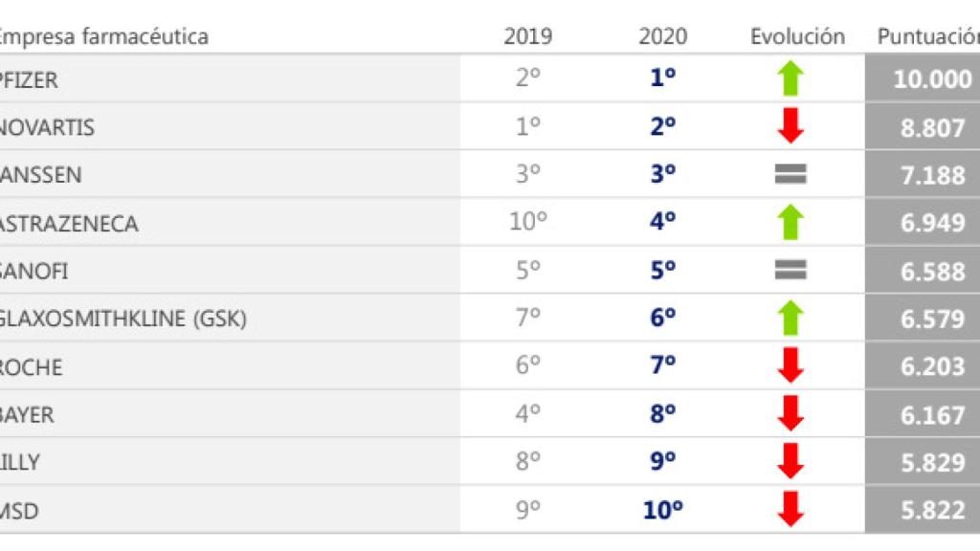
Task: Click the green up arrow for Pfizer
Action: coord(791,78)
